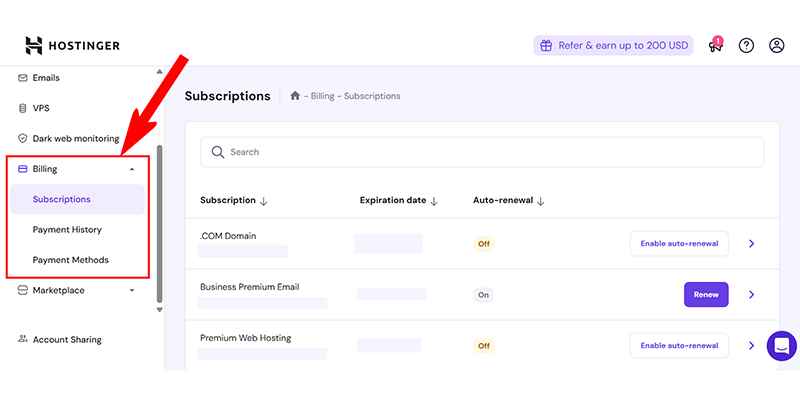Enable auto-renewal for Premium Web Hosting
Image resolution: width=800 pixels, height=400 pixels.
point(679,346)
